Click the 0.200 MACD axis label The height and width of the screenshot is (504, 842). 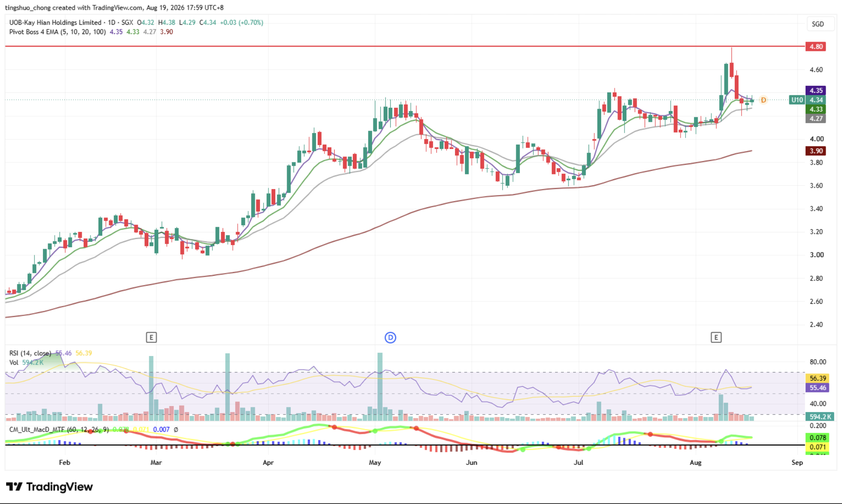(x=818, y=426)
